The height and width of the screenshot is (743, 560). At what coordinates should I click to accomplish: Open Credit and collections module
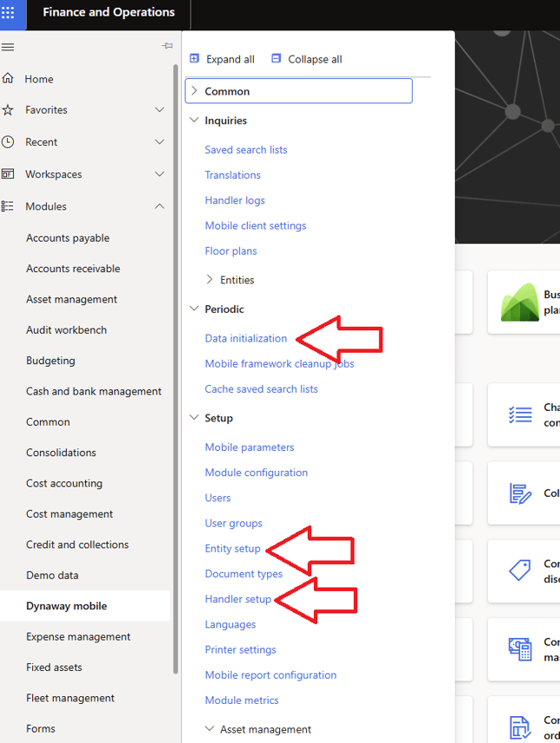coord(77,544)
